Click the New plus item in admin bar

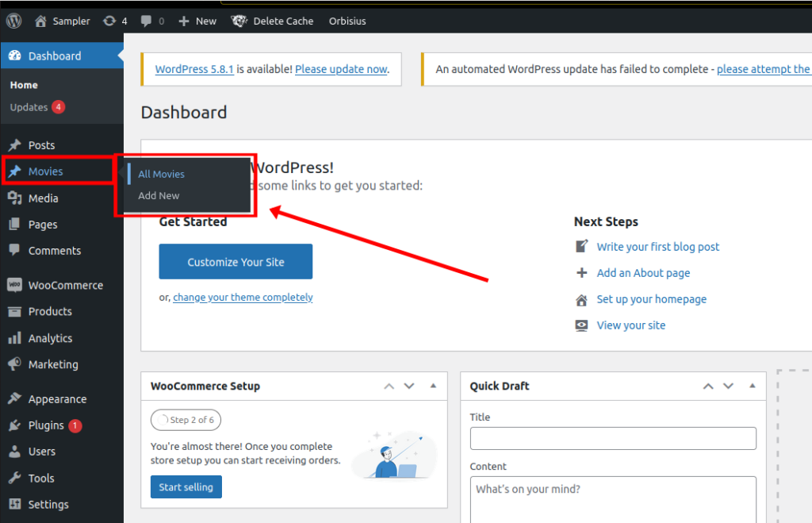197,21
